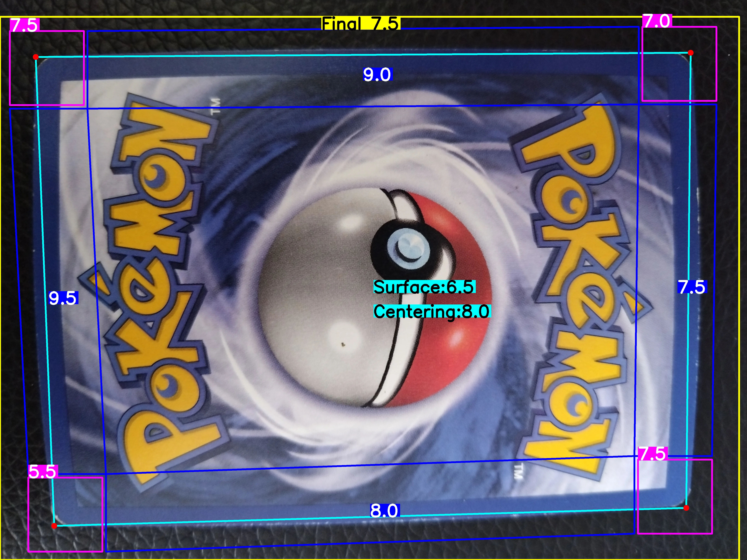Viewport: 747px width, 560px height.
Task: Click the magenta "5.5" corner score
Action: click(x=43, y=471)
